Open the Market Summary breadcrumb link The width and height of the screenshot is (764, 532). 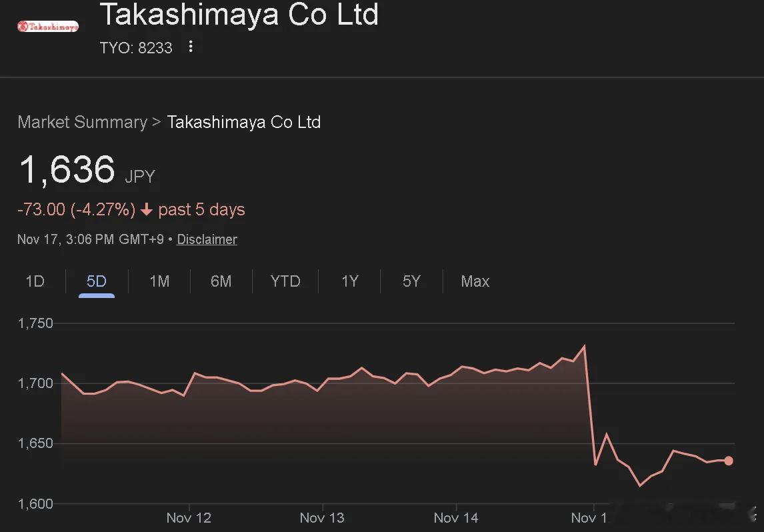[82, 122]
